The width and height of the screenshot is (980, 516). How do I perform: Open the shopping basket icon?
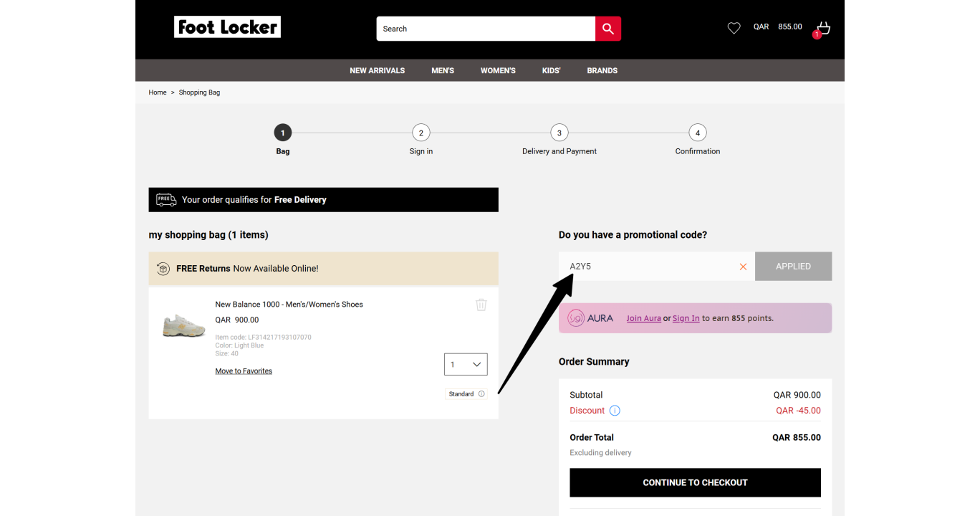tap(823, 28)
